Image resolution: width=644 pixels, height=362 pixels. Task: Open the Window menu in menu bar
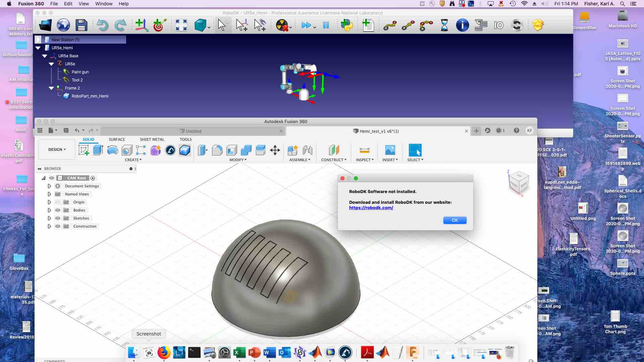point(104,4)
